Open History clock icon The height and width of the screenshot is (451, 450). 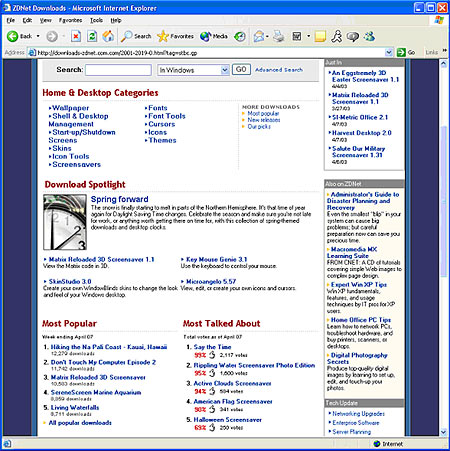240,36
